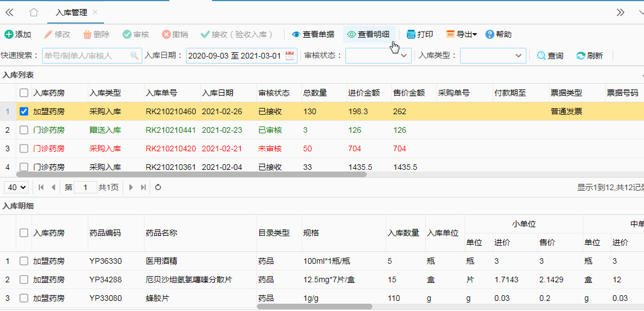Viewport: 644px width, 311px height.
Task: Check the RK210210420 row checkbox
Action: pyautogui.click(x=24, y=148)
